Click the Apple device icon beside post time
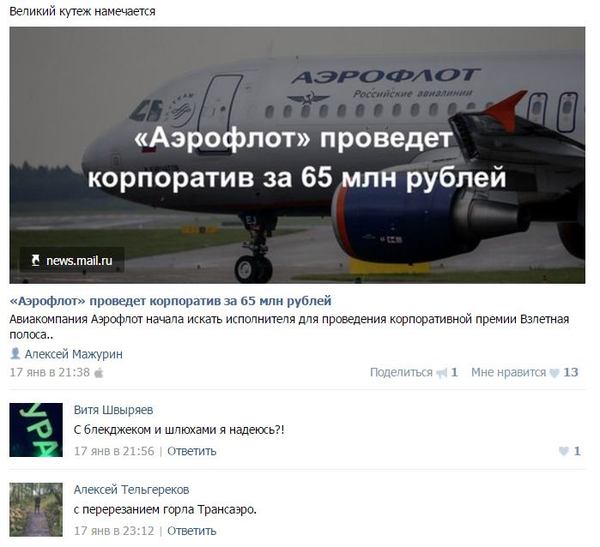Screen dimensions: 600x547 (x=99, y=372)
